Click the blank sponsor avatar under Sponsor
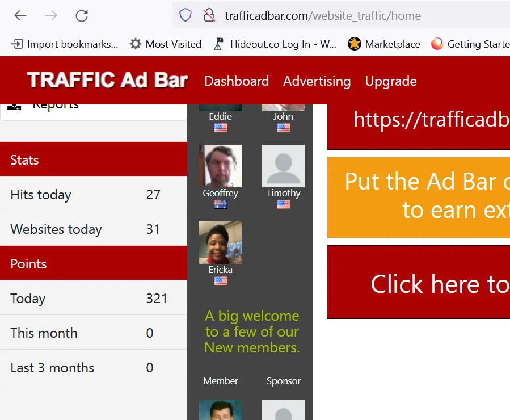 point(283,410)
